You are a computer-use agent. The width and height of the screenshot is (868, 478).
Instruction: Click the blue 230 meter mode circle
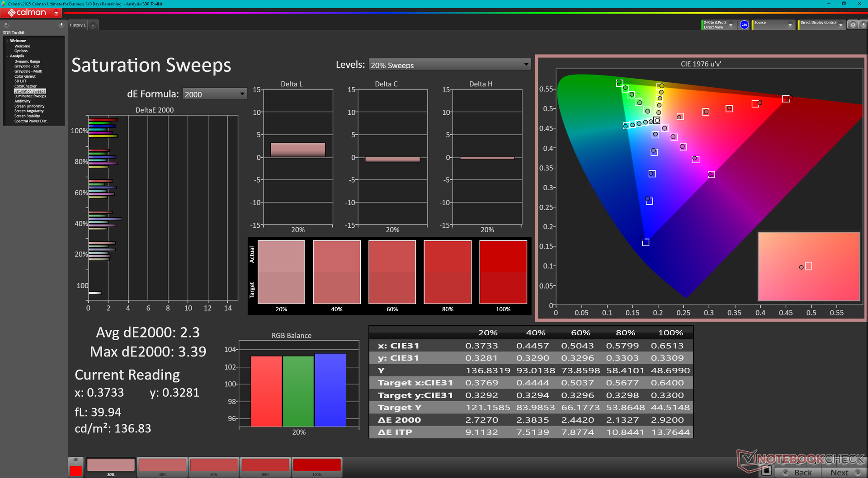(744, 25)
